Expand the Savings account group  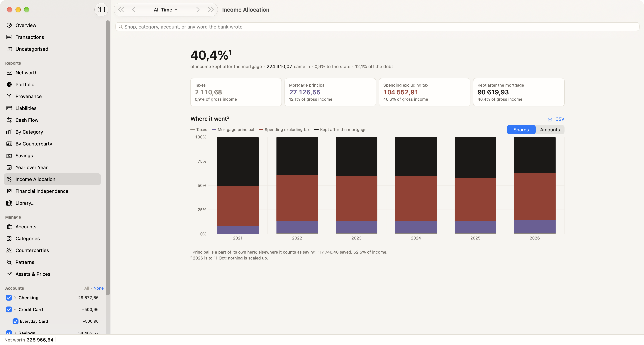click(x=15, y=333)
